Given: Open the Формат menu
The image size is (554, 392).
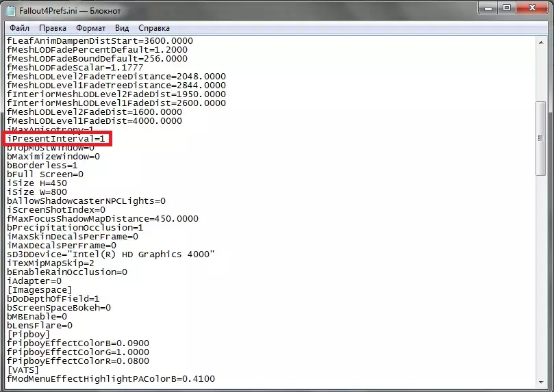Looking at the screenshot, I should coord(91,28).
